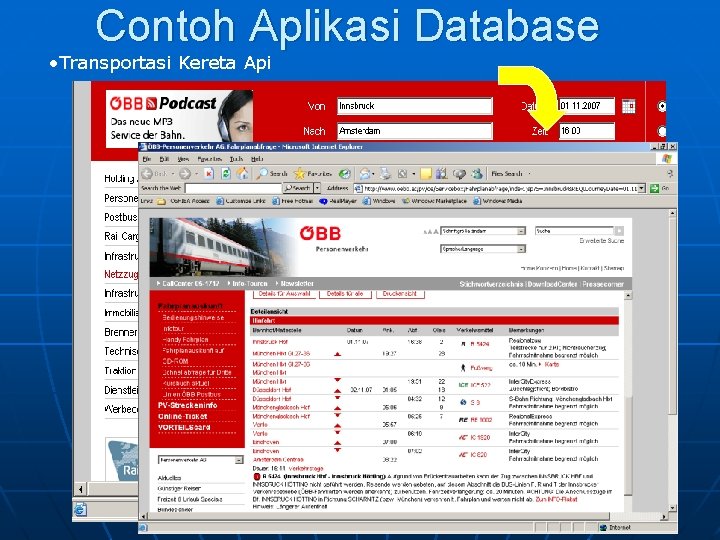The image size is (720, 540).
Task: Click the Druckansicht button
Action: pyautogui.click(x=399, y=294)
